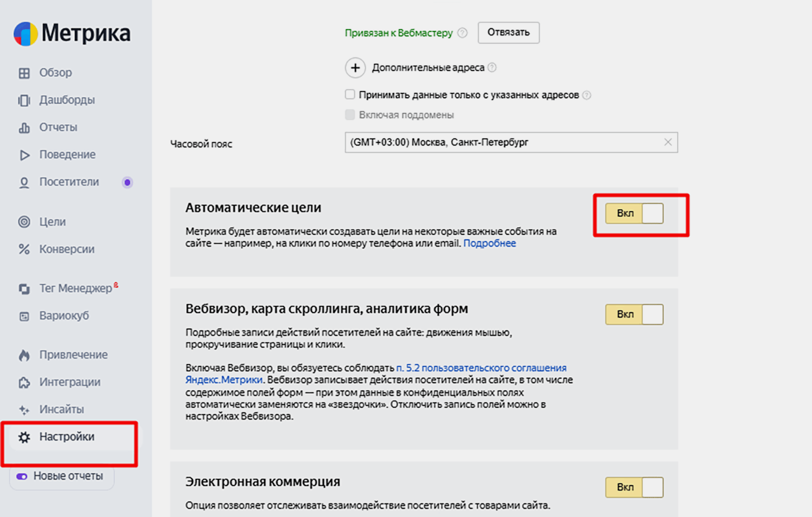Toggle Электронная коммерция switch
This screenshot has width=812, height=517.
pos(634,487)
